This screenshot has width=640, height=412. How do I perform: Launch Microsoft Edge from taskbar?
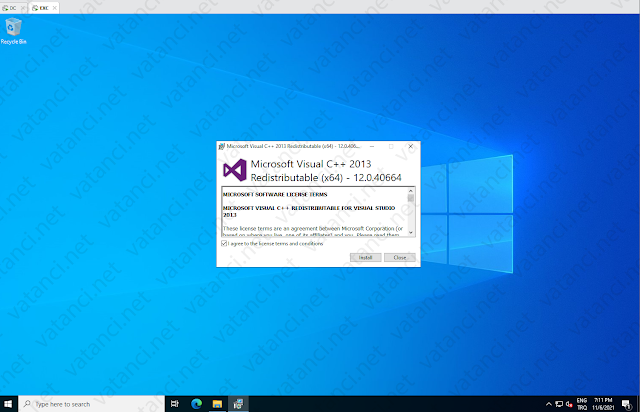(196, 404)
